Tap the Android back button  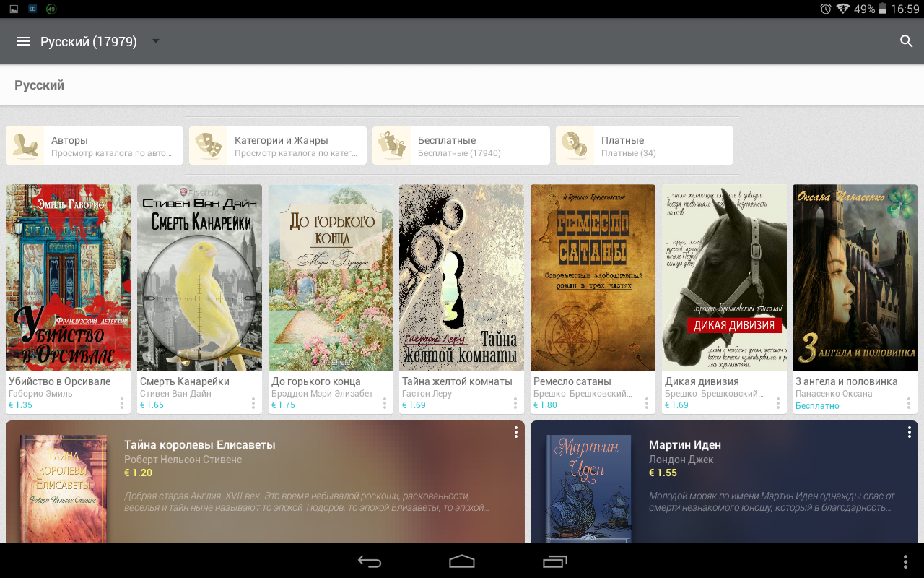[x=370, y=561]
